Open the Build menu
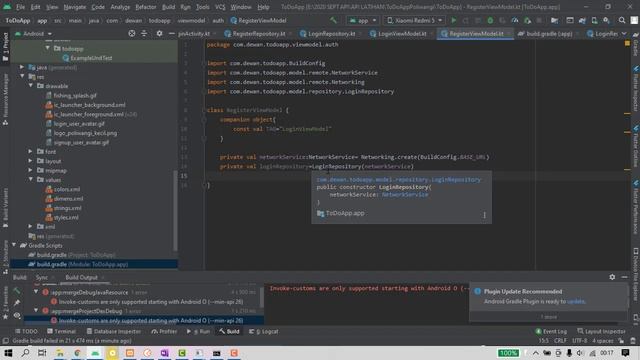Viewport: 640px width, 360px height. point(168,7)
